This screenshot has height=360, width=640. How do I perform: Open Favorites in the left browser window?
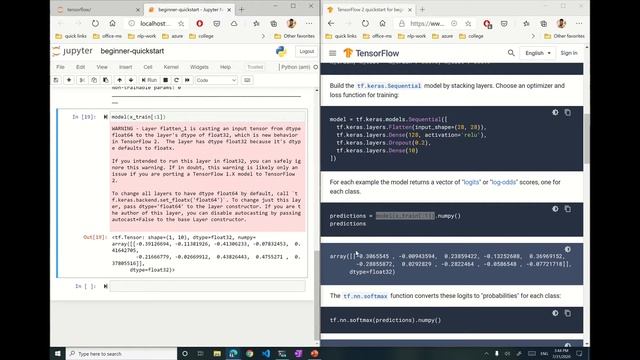pyautogui.click(x=256, y=24)
